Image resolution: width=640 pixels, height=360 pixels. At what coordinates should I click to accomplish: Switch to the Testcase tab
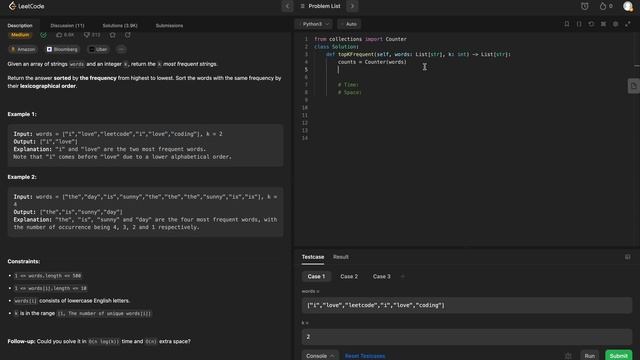click(x=313, y=257)
